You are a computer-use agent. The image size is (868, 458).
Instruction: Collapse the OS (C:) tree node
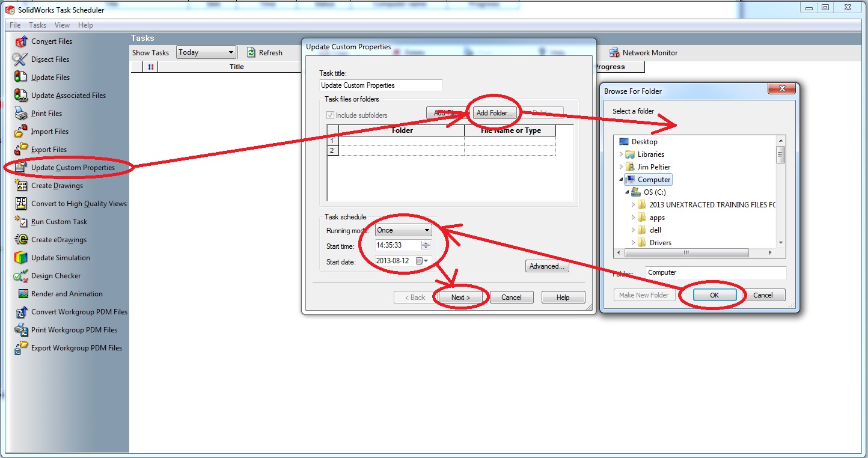[x=627, y=192]
